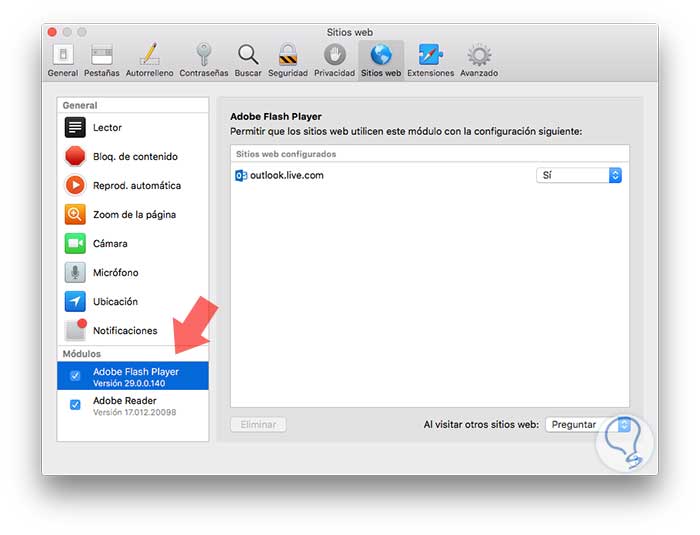The width and height of the screenshot is (700, 535).
Task: Open Autorrelleno pencil icon
Action: (x=150, y=54)
